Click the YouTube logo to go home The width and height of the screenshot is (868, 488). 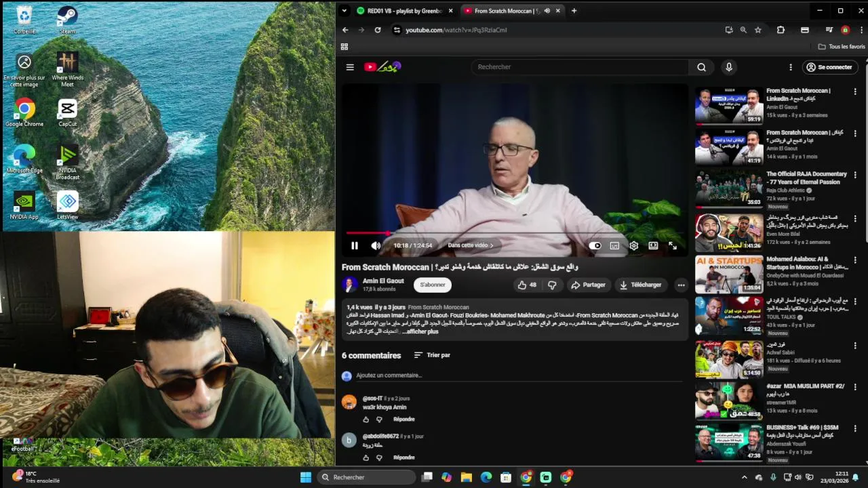point(382,66)
